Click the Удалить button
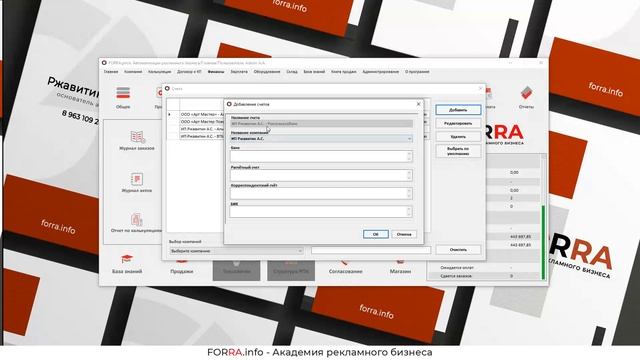This screenshot has width=640, height=360. pos(458,137)
